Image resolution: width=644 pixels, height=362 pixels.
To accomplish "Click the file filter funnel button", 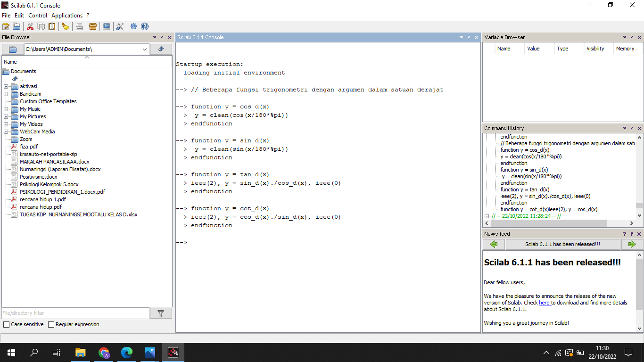I will [x=161, y=313].
